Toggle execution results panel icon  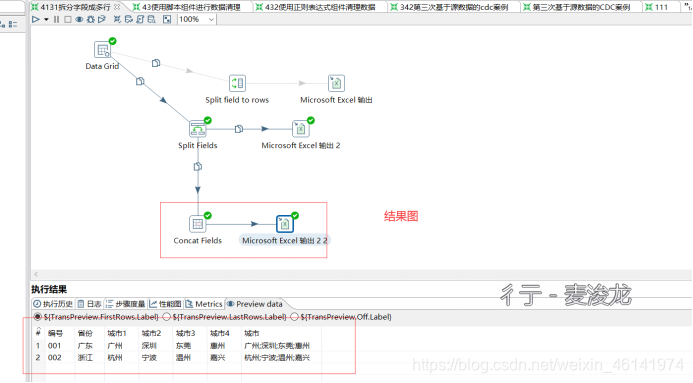pyautogui.click(x=167, y=19)
